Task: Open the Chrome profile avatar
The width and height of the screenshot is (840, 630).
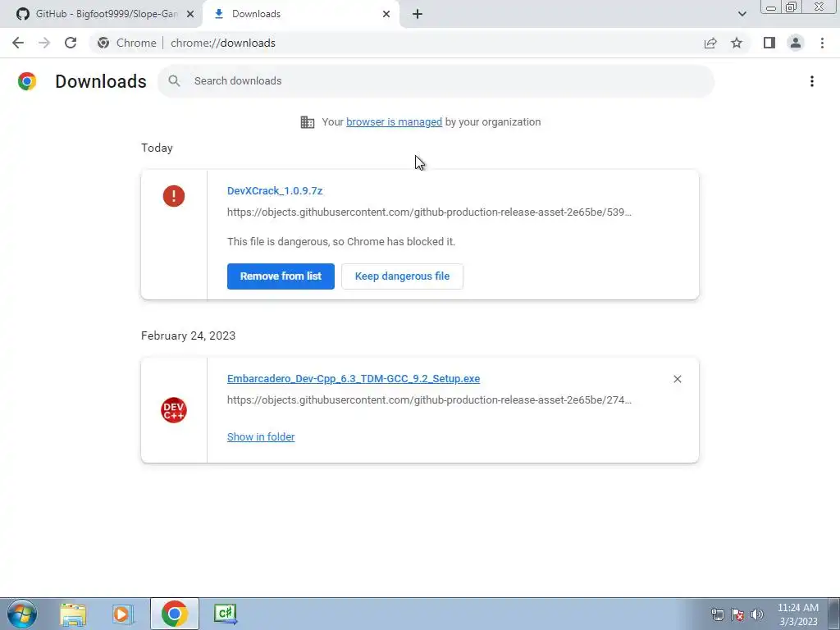Action: (796, 43)
